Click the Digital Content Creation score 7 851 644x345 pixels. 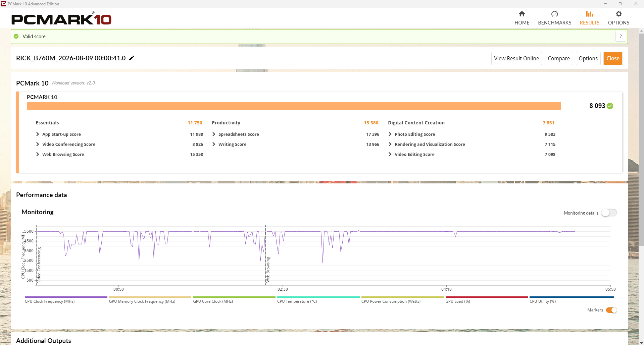coord(548,123)
